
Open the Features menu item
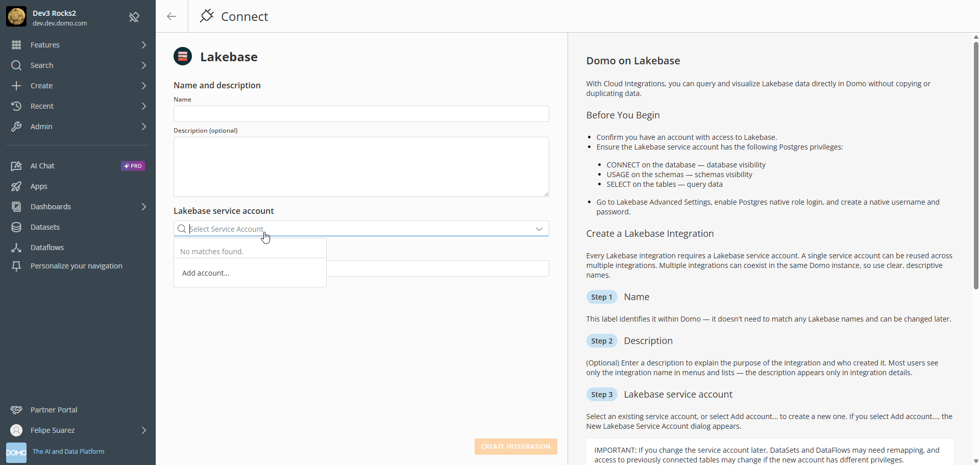pos(78,45)
